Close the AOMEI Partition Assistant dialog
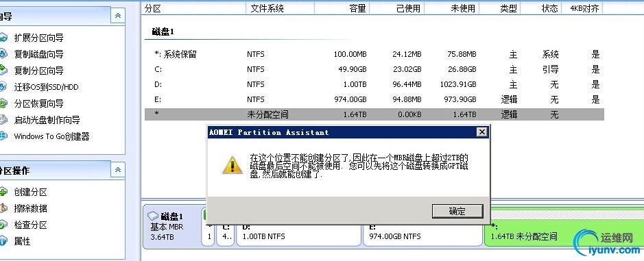The image size is (644, 261). point(481,132)
